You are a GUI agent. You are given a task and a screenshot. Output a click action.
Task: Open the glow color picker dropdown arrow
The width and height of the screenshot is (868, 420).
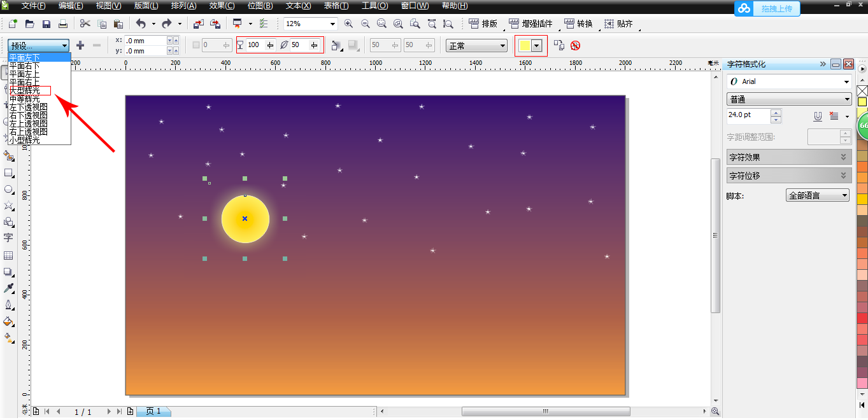(537, 46)
